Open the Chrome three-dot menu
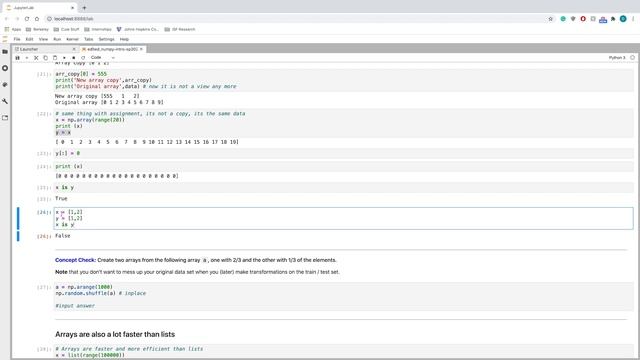The width and height of the screenshot is (640, 360). click(633, 19)
